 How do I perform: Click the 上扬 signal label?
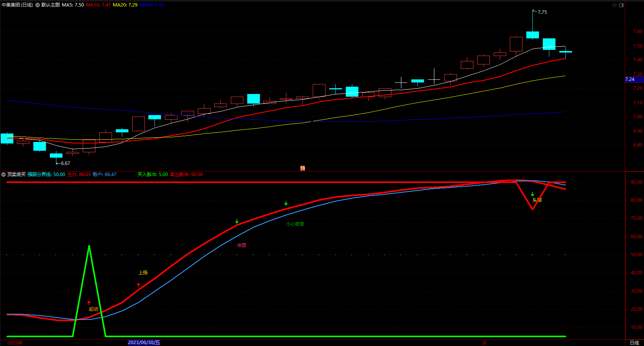tap(143, 273)
